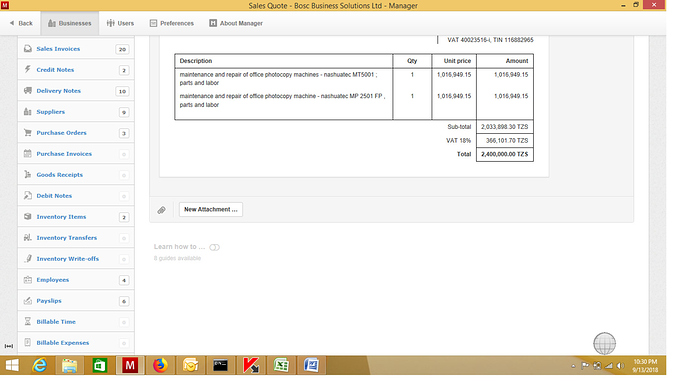Open Inventory Items in the sidebar
This screenshot has height=382, width=690.
point(76,217)
